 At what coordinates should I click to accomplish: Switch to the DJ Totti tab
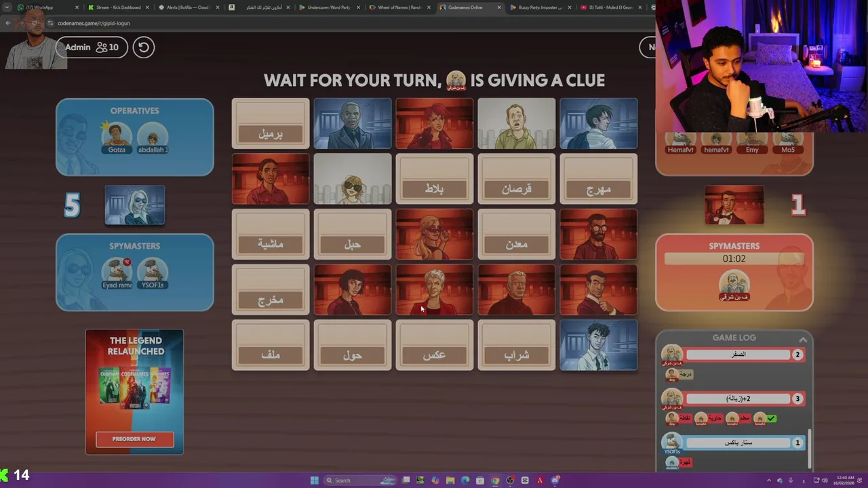pos(610,7)
